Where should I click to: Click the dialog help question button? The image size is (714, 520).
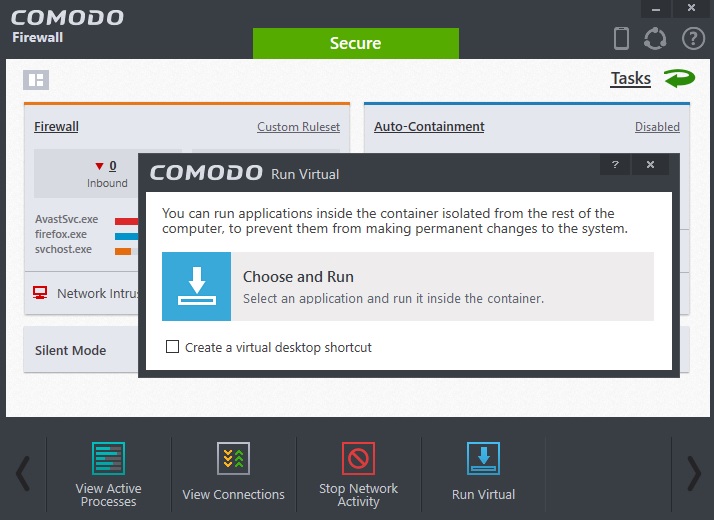(615, 164)
